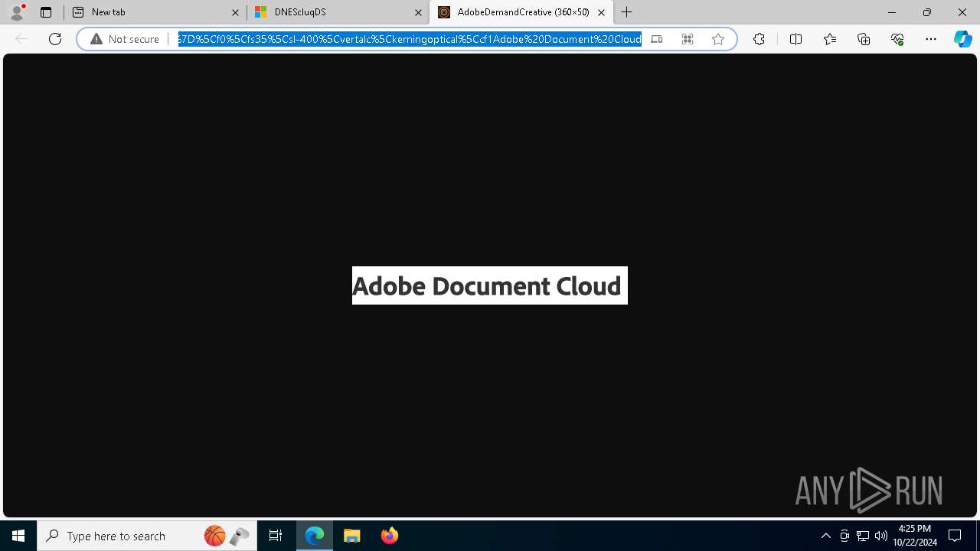Restore down the Edge window

point(927,12)
